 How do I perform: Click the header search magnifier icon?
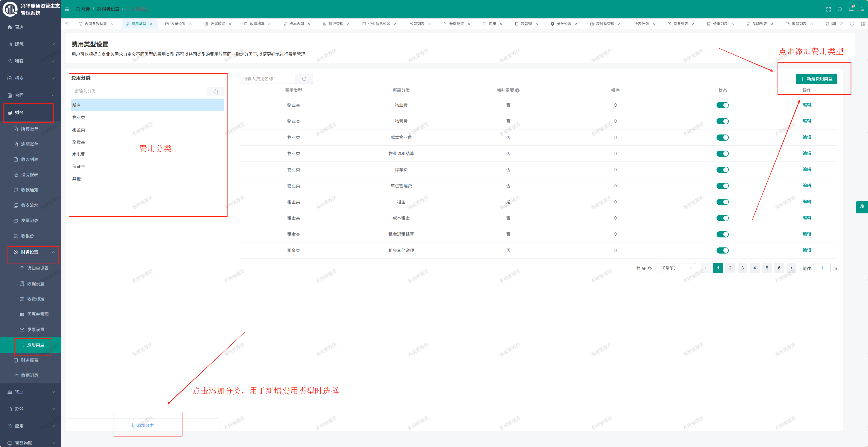click(x=840, y=9)
